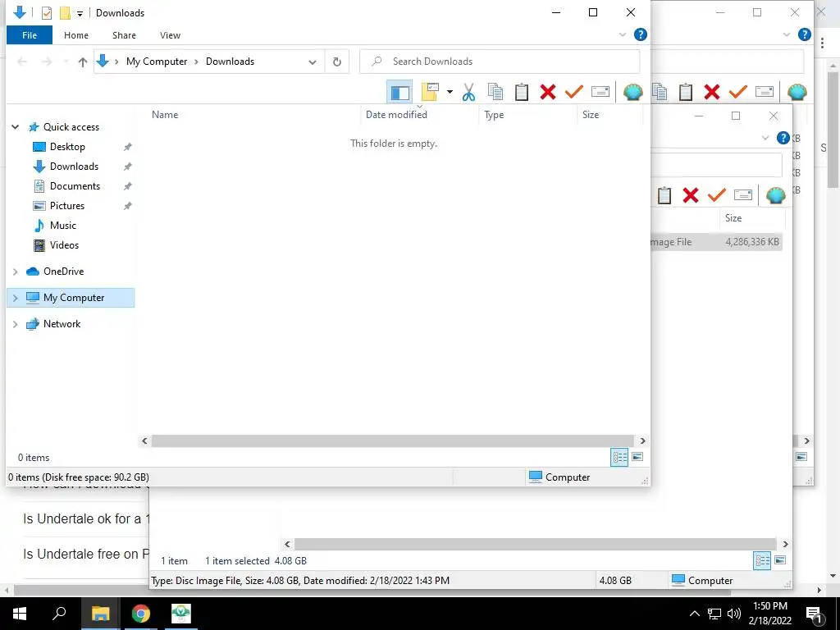Viewport: 840px width, 630px height.
Task: Click Properties icon in Downloads title bar quick toolbar
Action: 47,13
